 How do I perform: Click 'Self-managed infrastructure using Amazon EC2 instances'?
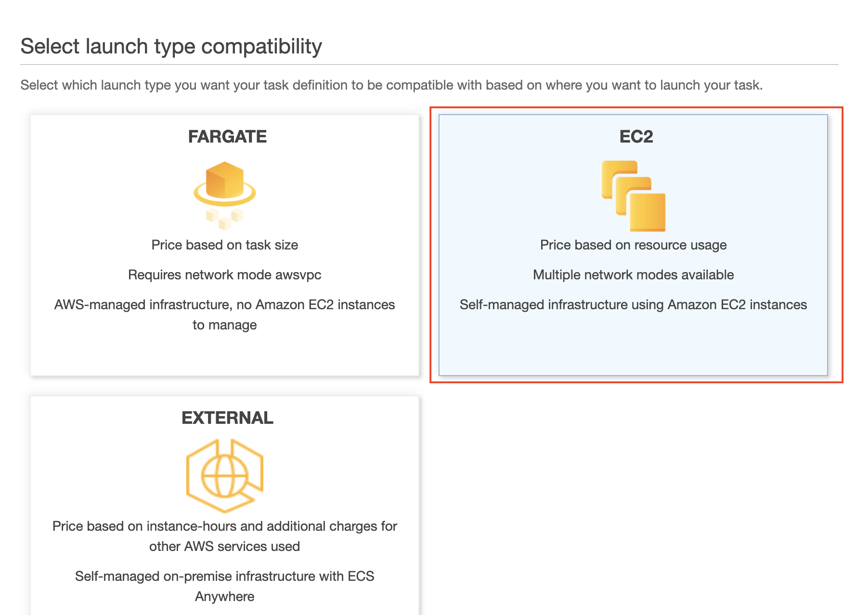point(634,305)
